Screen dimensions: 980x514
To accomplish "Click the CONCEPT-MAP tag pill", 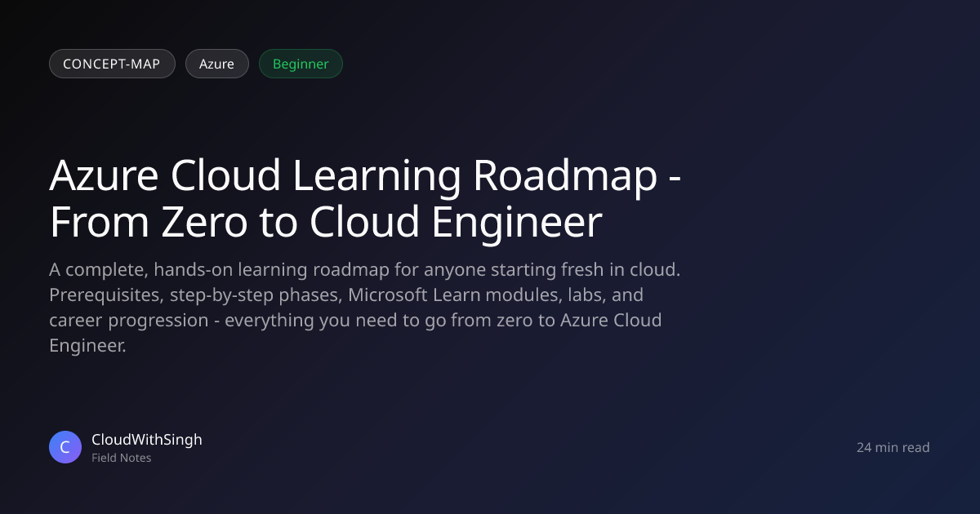I will tap(112, 64).
